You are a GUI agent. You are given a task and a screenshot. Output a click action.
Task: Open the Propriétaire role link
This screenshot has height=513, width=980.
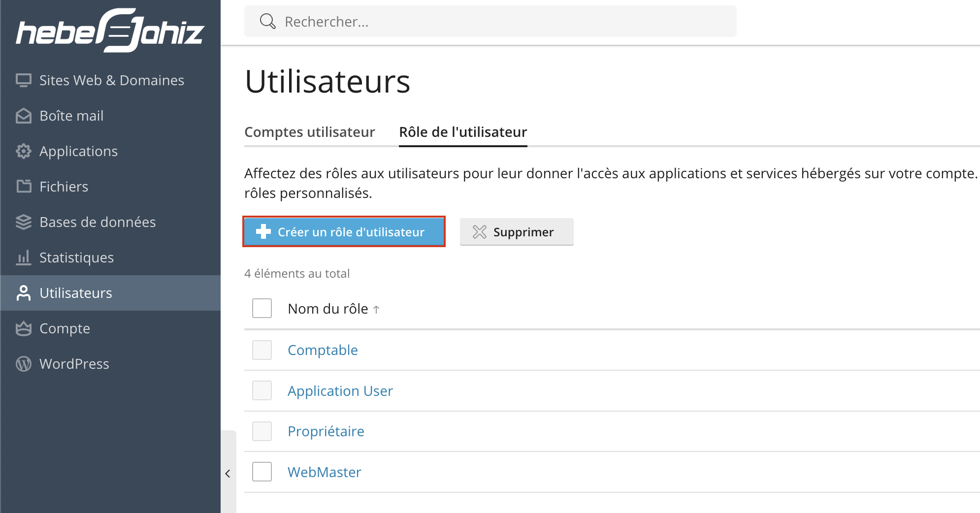click(326, 431)
